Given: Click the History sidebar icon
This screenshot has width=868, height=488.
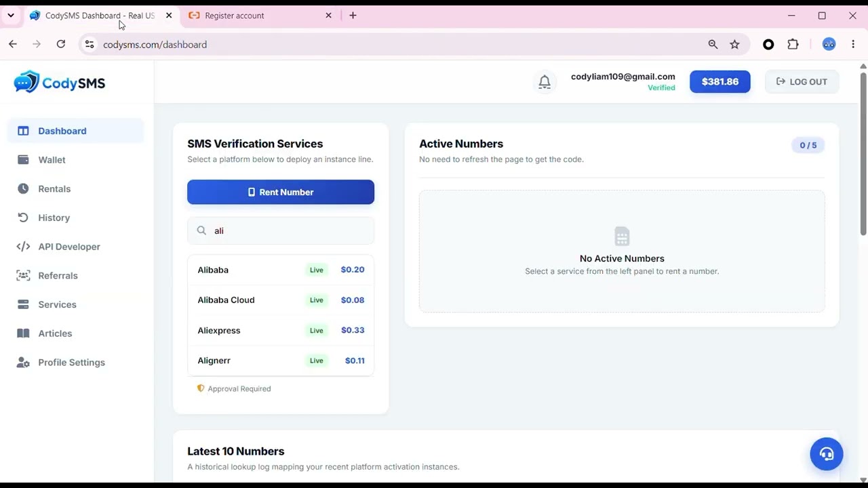Looking at the screenshot, I should point(23,218).
